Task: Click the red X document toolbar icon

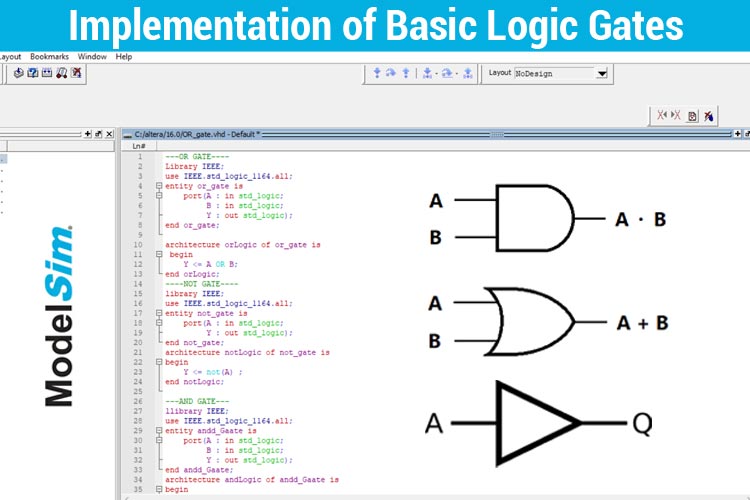Action: click(x=76, y=73)
